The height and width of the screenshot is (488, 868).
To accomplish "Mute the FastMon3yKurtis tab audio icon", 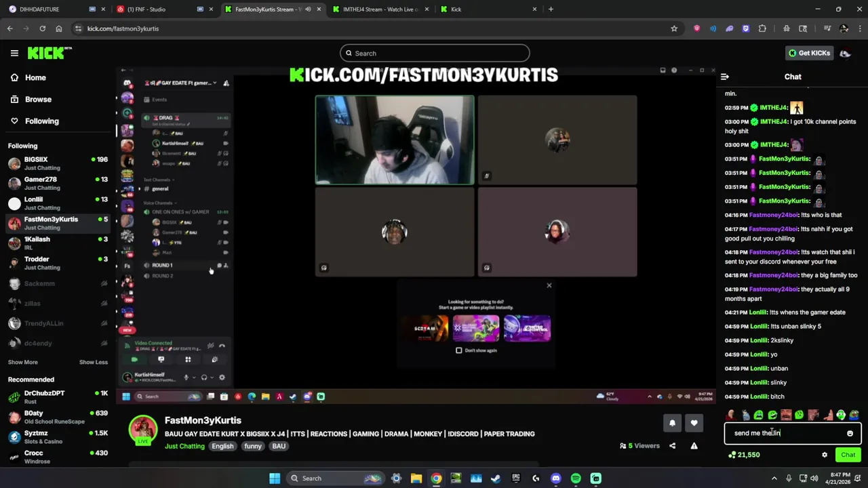I will click(x=308, y=9).
